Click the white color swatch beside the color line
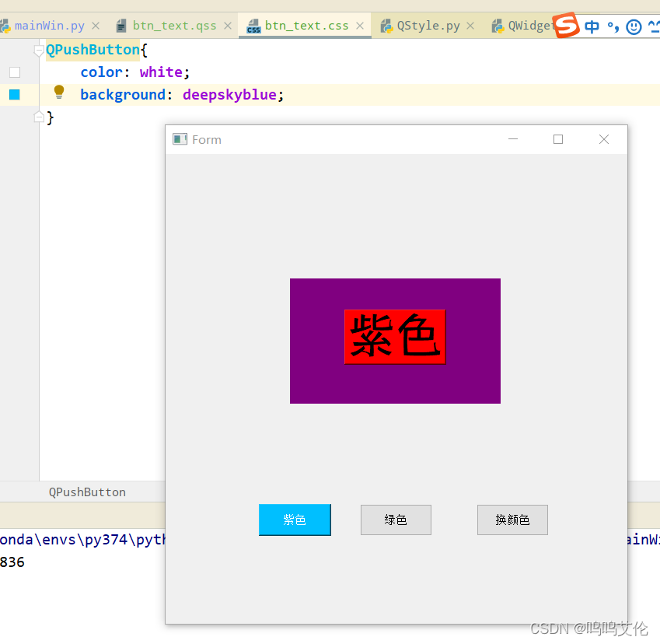The width and height of the screenshot is (660, 644). [x=14, y=72]
